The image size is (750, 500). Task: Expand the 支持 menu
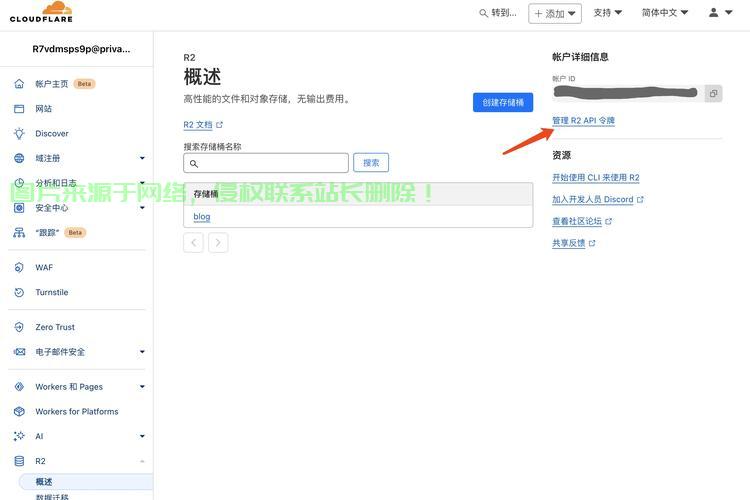[607, 13]
